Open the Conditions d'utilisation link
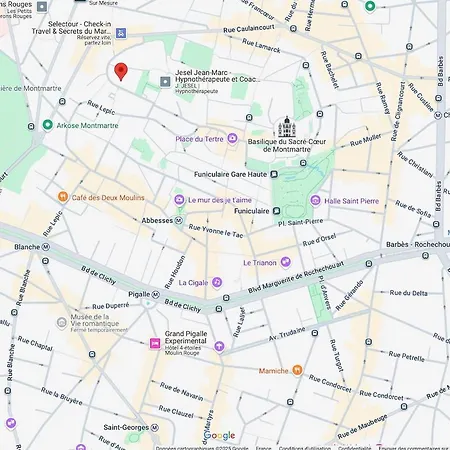The image size is (450, 450). tap(305, 448)
